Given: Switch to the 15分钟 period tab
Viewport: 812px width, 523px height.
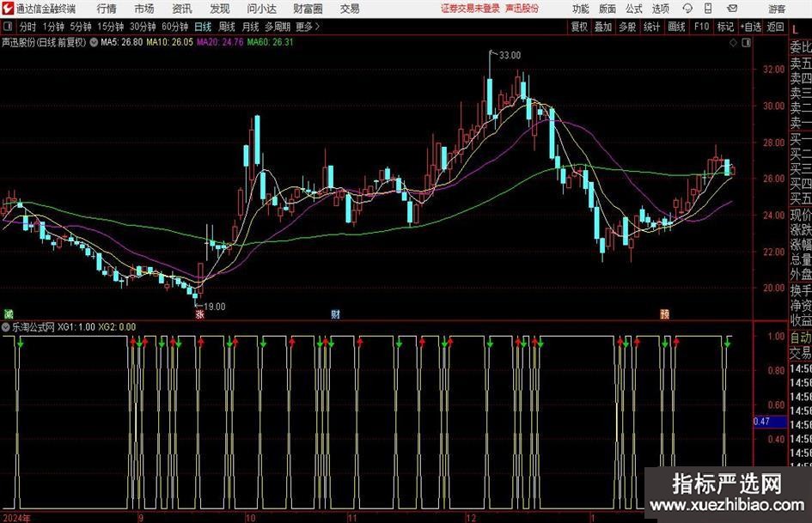Looking at the screenshot, I should pos(111,27).
